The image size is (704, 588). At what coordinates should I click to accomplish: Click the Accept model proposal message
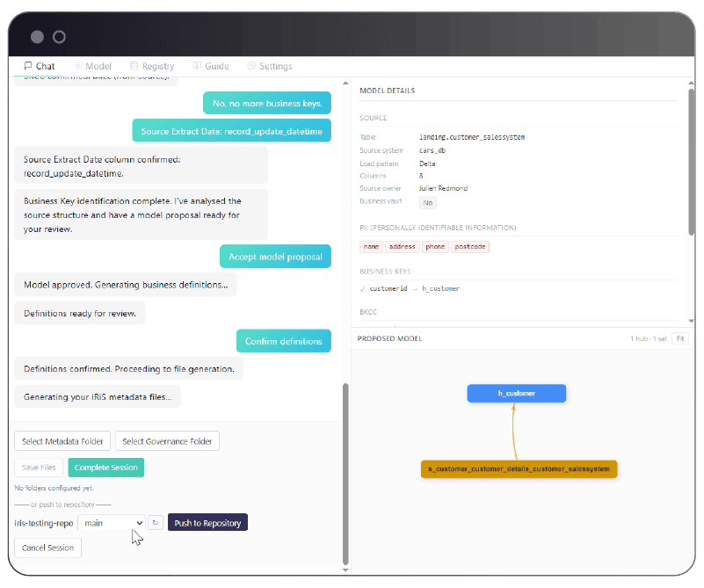(275, 257)
